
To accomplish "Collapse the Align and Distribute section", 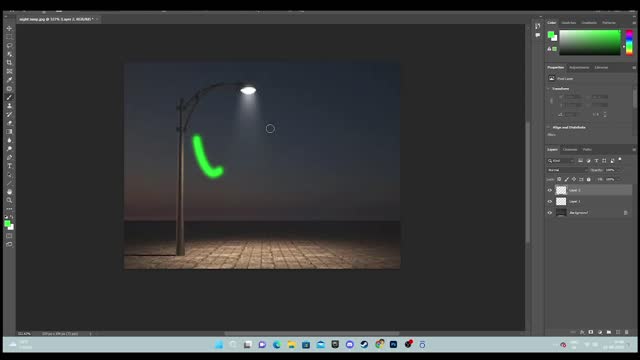I will pos(549,127).
